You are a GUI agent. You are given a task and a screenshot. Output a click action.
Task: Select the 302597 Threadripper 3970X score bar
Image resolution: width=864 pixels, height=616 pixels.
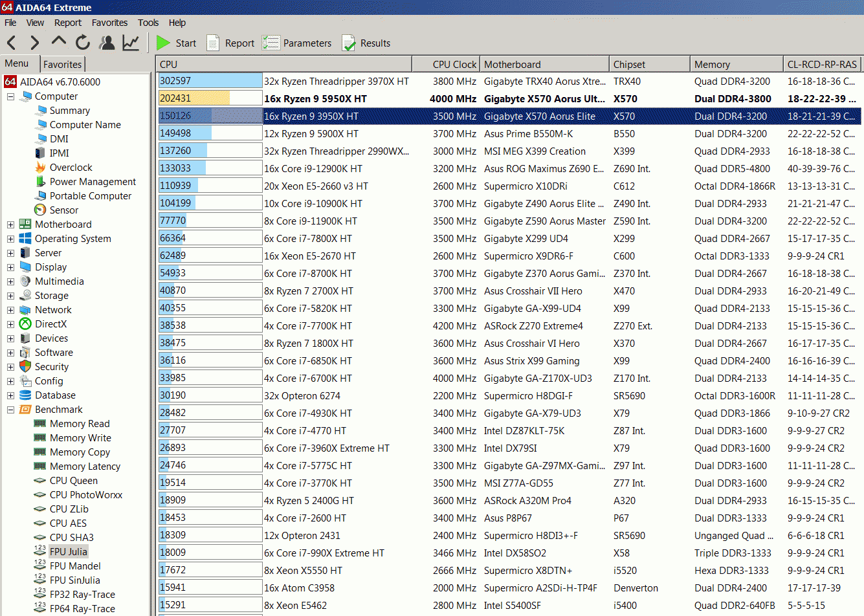pyautogui.click(x=210, y=81)
